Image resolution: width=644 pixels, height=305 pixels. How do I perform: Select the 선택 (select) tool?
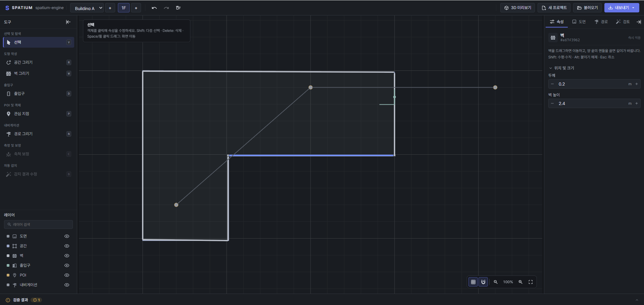pos(39,42)
